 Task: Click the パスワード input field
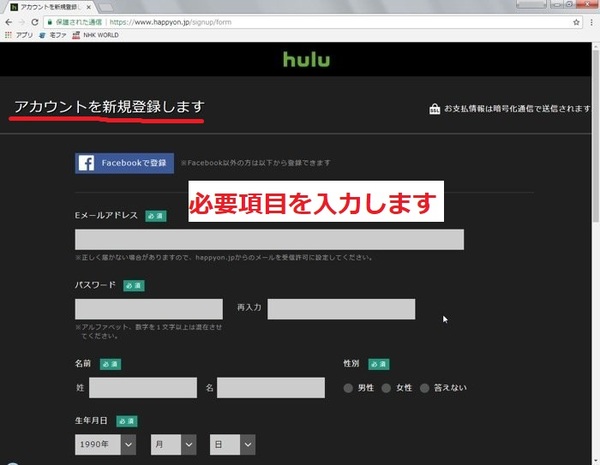pyautogui.click(x=149, y=309)
